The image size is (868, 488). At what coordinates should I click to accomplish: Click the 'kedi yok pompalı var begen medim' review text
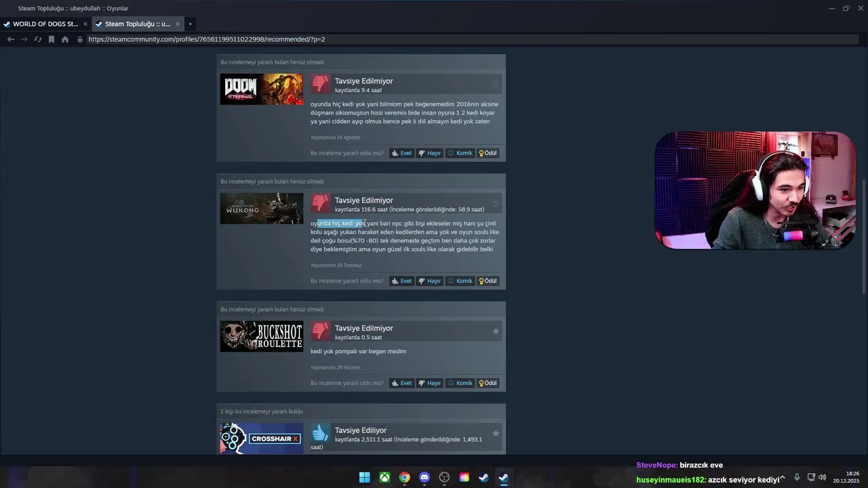358,351
